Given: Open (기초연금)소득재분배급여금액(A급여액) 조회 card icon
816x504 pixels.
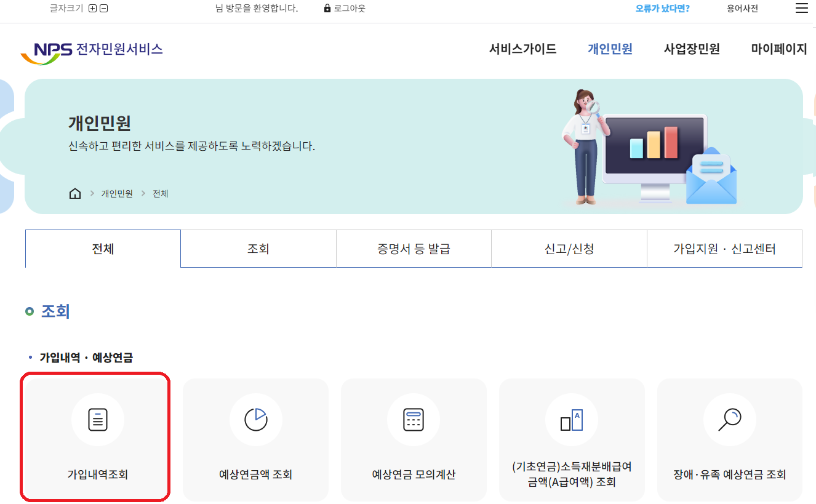Looking at the screenshot, I should coord(572,420).
